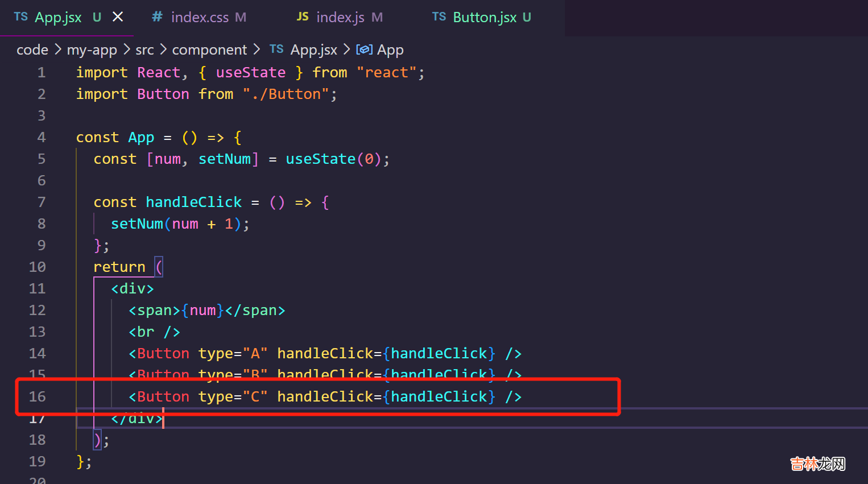Click the TS icon on App.jsx tab
Screen dimensions: 868x484
coord(21,17)
